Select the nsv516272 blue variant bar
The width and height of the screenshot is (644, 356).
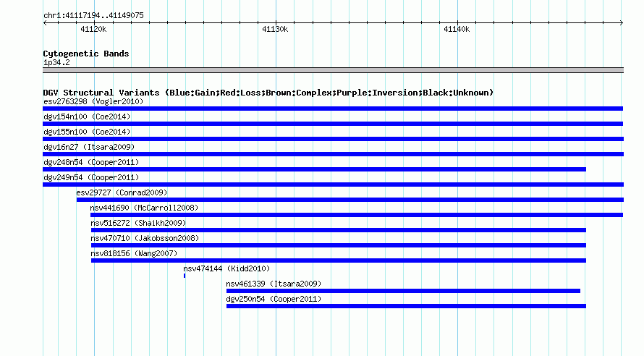tap(339, 230)
